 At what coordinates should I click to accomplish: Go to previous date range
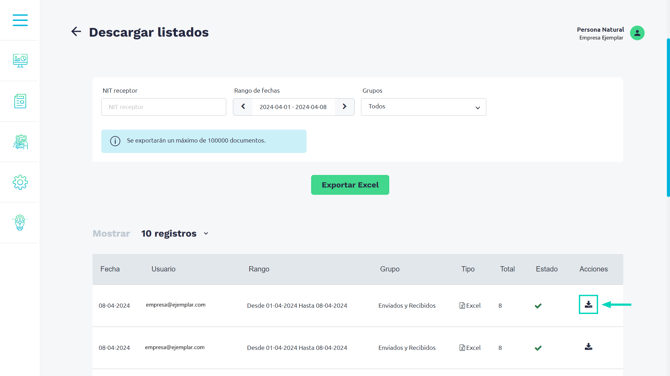pos(243,107)
